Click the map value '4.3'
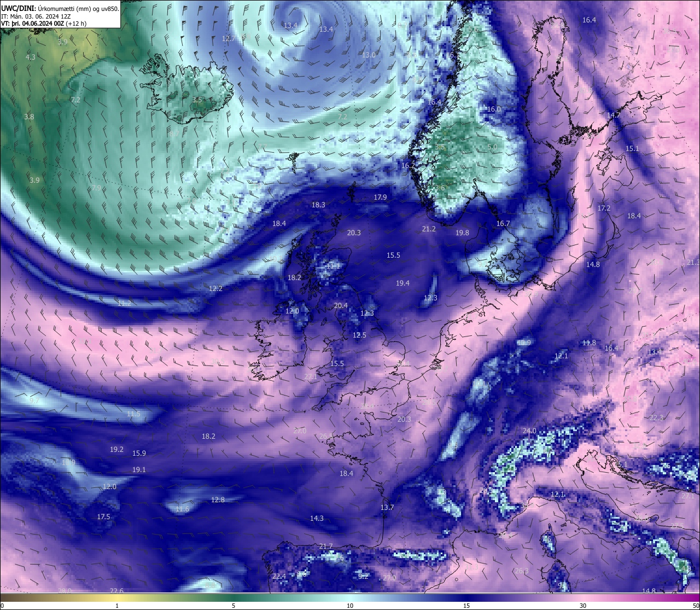The image size is (700, 610). click(30, 57)
